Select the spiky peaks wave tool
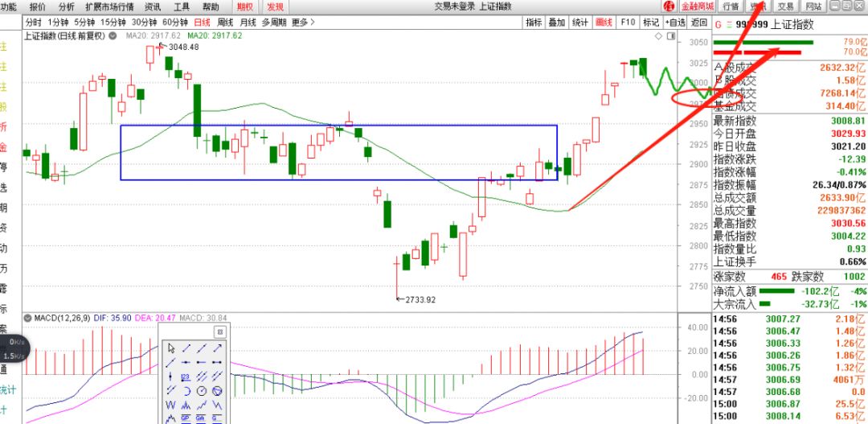This screenshot has height=424, width=868. pyautogui.click(x=186, y=405)
